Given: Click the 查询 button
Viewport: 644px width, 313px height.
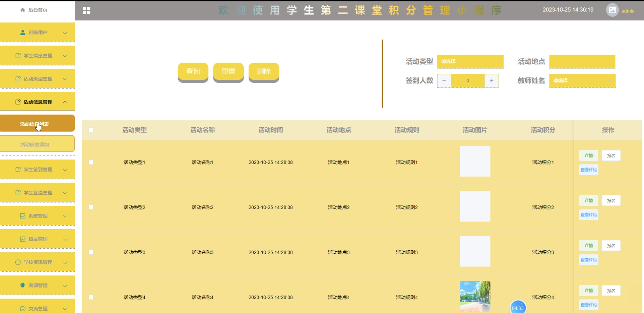Looking at the screenshot, I should [x=193, y=71].
